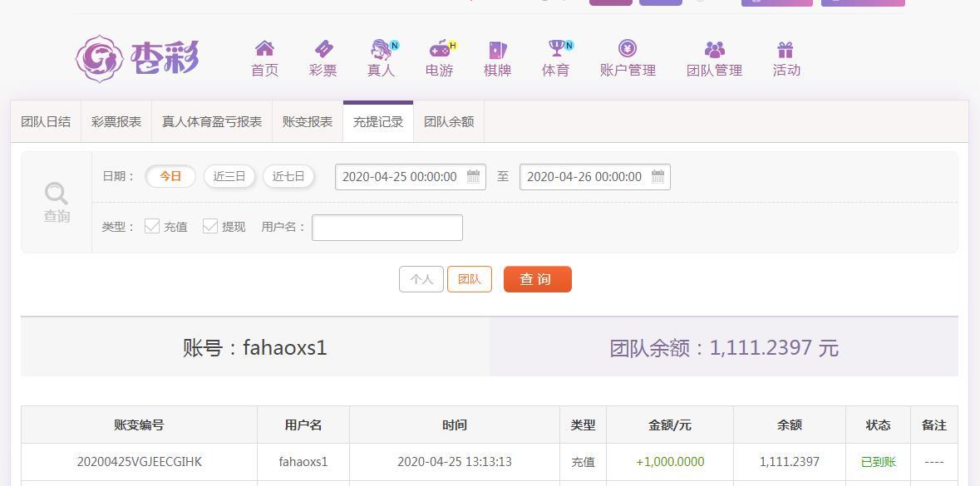Open the end date calendar picker

tap(657, 176)
